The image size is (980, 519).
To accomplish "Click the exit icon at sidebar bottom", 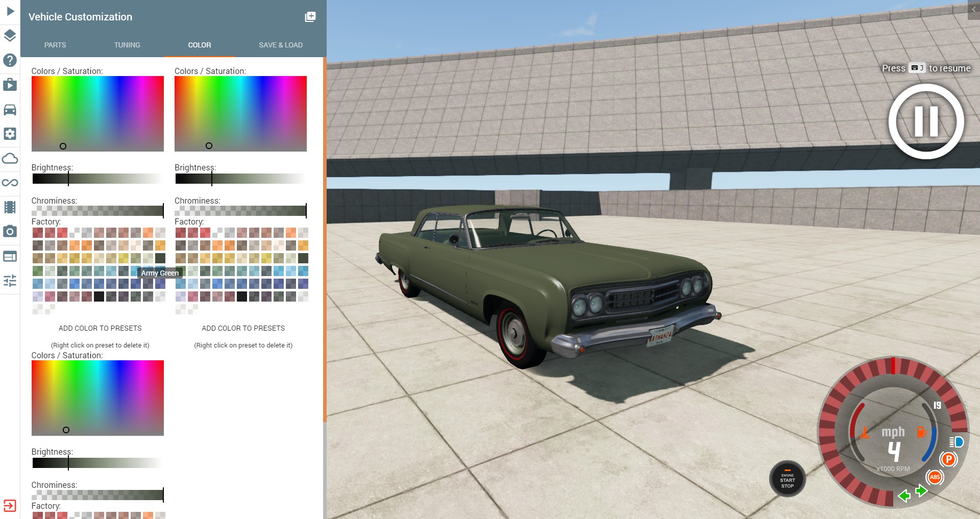I will (10, 506).
